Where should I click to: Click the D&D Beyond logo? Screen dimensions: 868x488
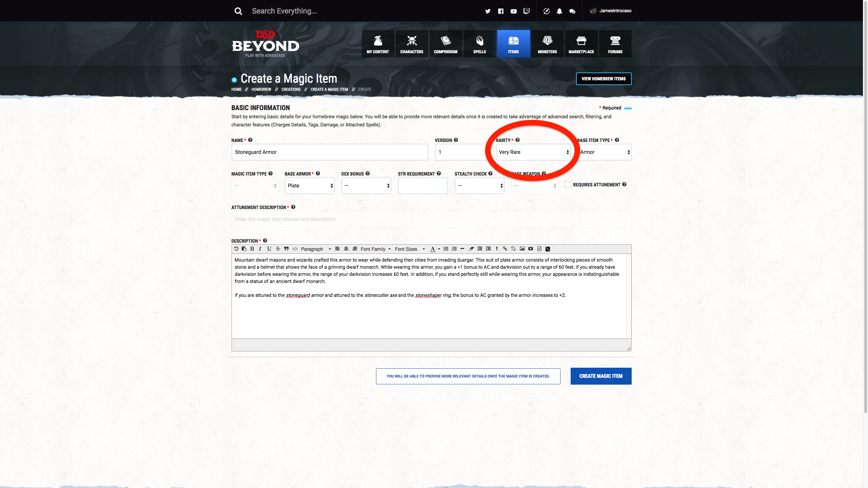pos(265,44)
